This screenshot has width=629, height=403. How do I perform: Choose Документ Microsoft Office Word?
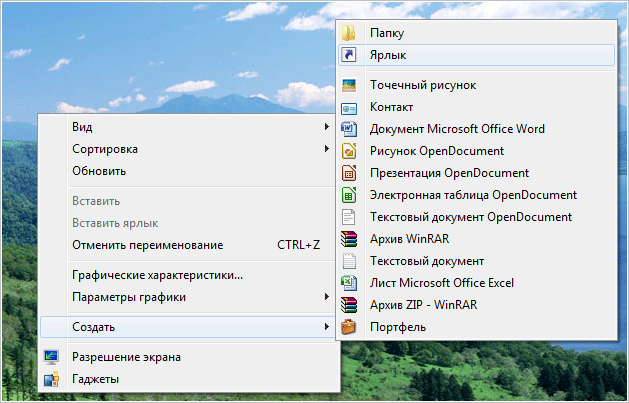477,129
